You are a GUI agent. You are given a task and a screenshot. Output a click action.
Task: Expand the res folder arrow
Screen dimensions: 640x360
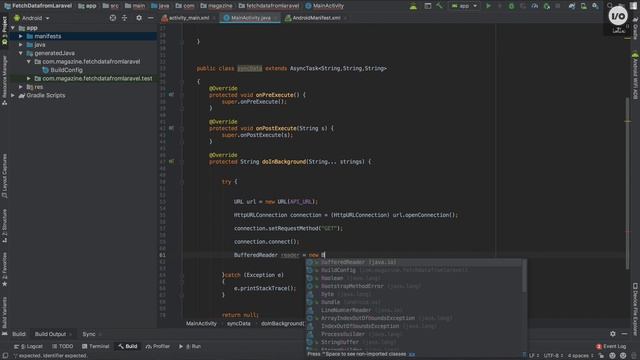(21, 87)
